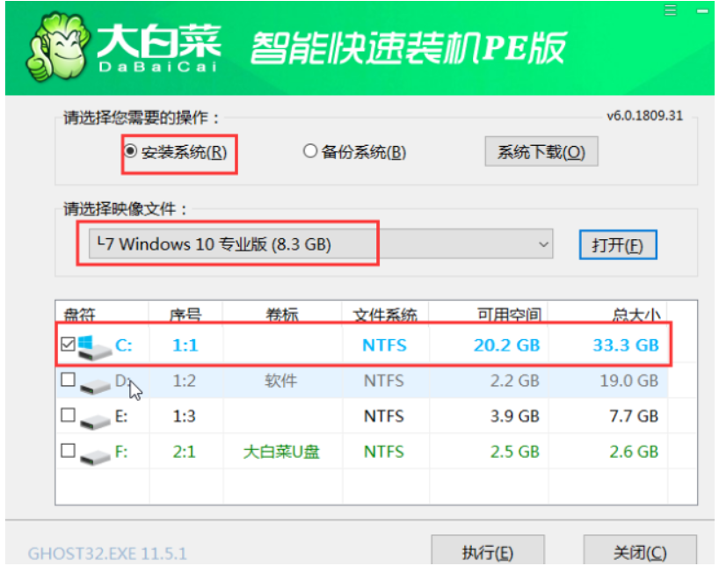719x588 pixels.
Task: Click the NTFS cell in the F: row
Action: [x=384, y=452]
